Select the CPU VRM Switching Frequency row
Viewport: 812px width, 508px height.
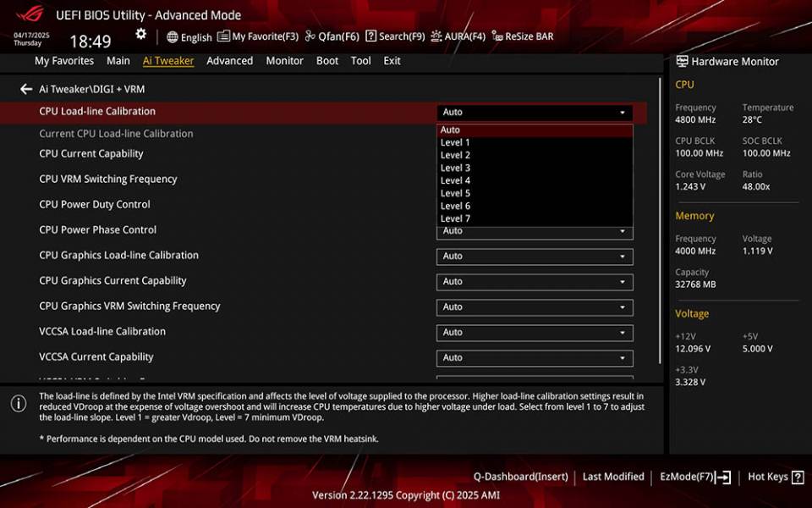tap(108, 179)
